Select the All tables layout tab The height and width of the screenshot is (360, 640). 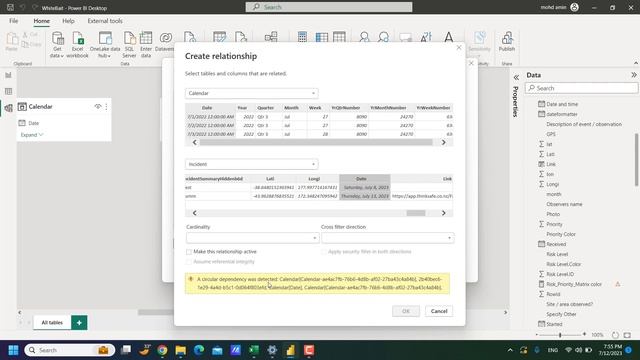click(52, 322)
